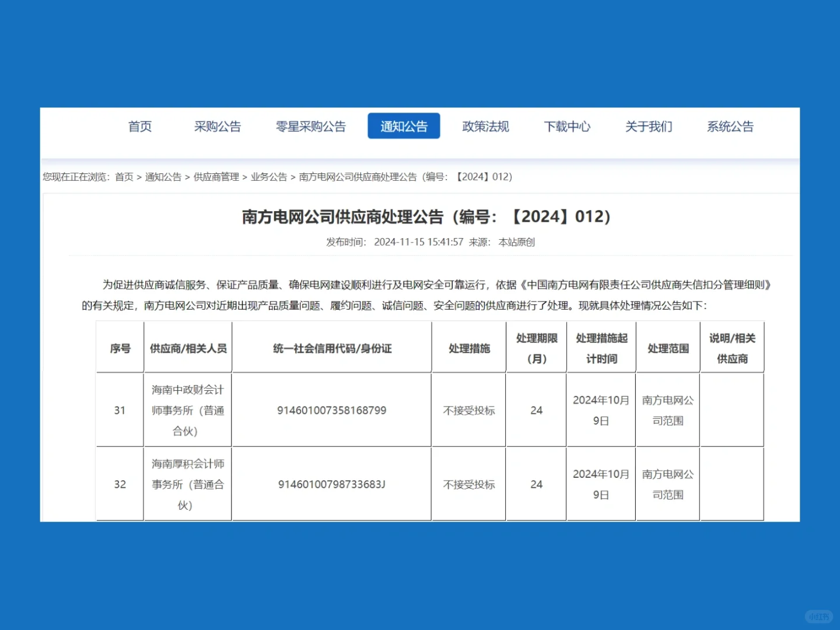Click 不接受投标 in row 32

pyautogui.click(x=469, y=484)
